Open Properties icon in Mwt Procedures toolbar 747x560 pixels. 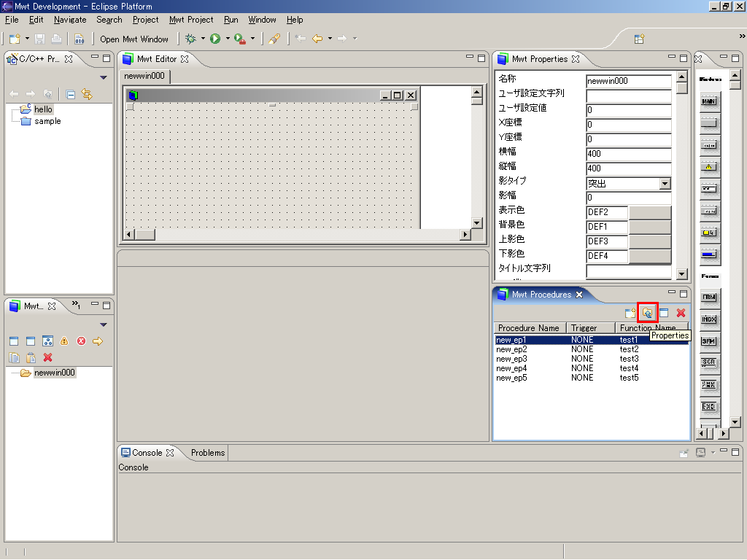click(x=648, y=313)
